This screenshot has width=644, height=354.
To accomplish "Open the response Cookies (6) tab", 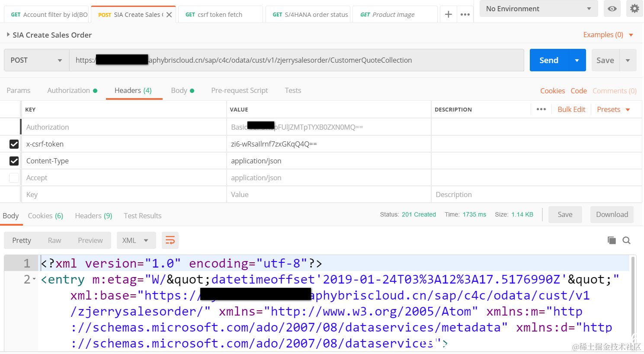I will [x=45, y=216].
